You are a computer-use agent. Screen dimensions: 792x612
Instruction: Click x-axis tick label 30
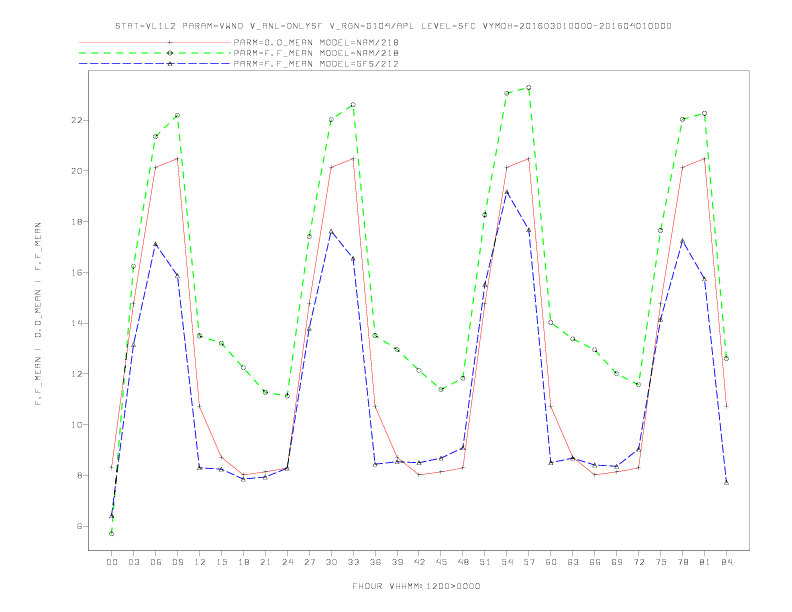tap(331, 562)
